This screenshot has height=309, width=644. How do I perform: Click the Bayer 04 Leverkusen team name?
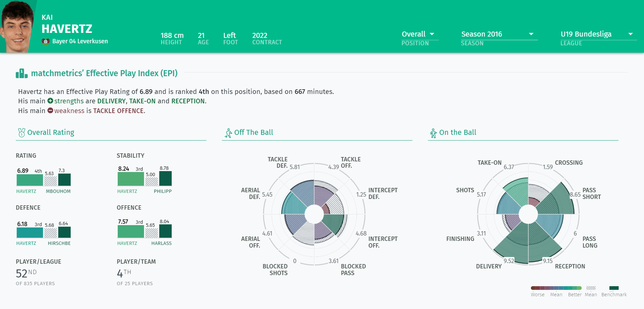coord(80,41)
